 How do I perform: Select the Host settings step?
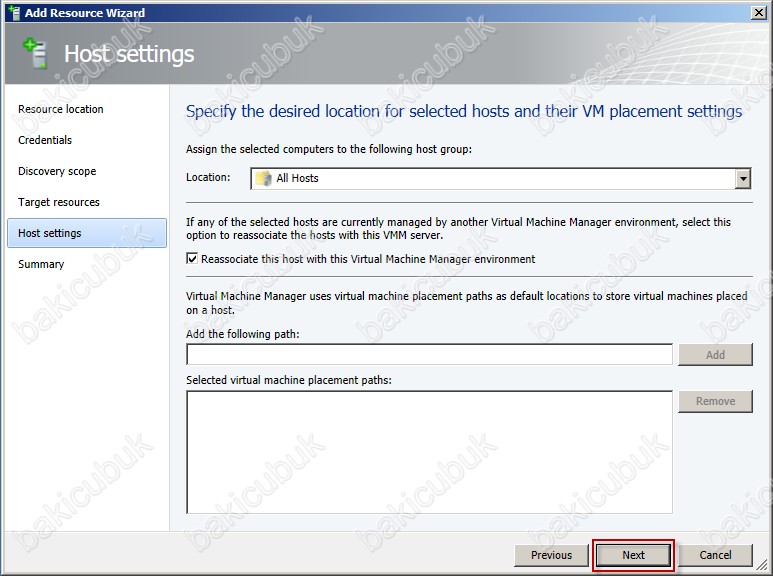pyautogui.click(x=87, y=233)
